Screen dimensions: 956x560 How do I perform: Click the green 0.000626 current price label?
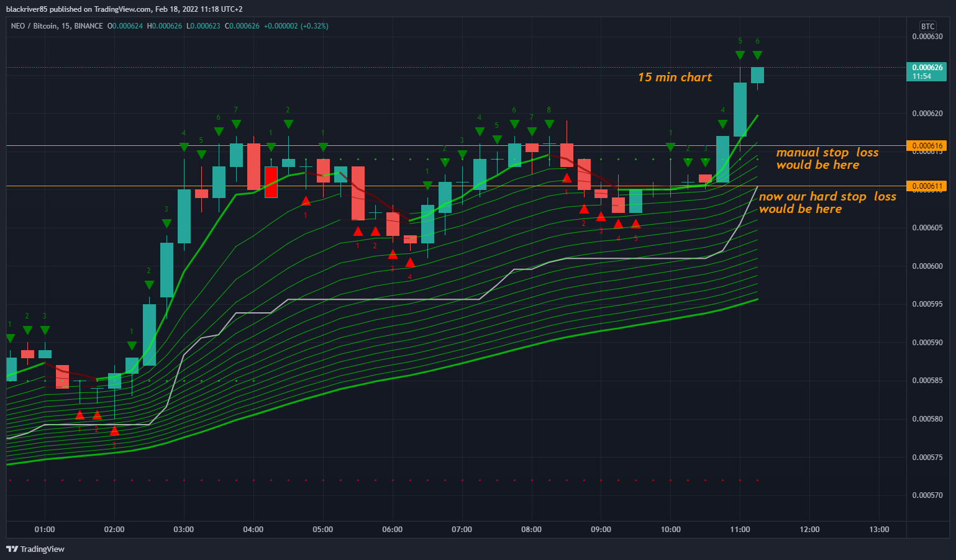point(927,68)
